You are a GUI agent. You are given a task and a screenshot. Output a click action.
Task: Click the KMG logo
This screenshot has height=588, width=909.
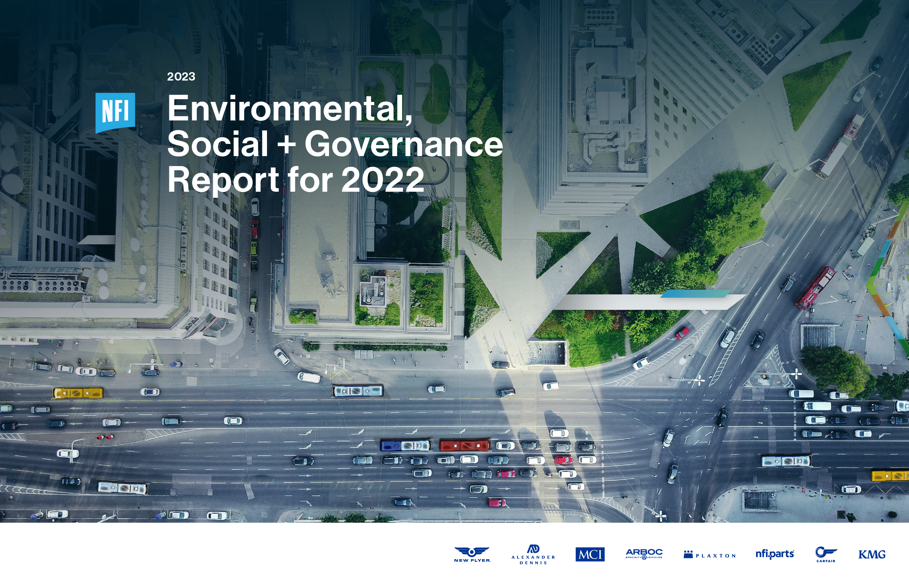pos(872,555)
